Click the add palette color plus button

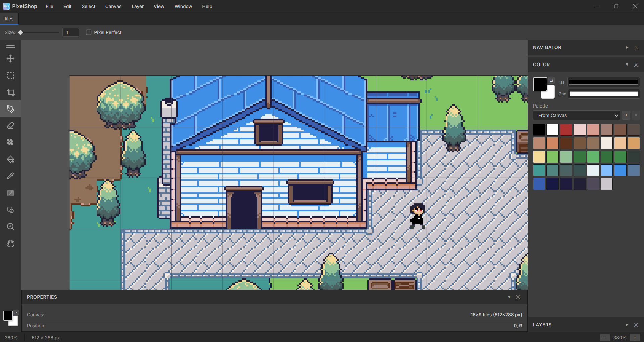626,115
